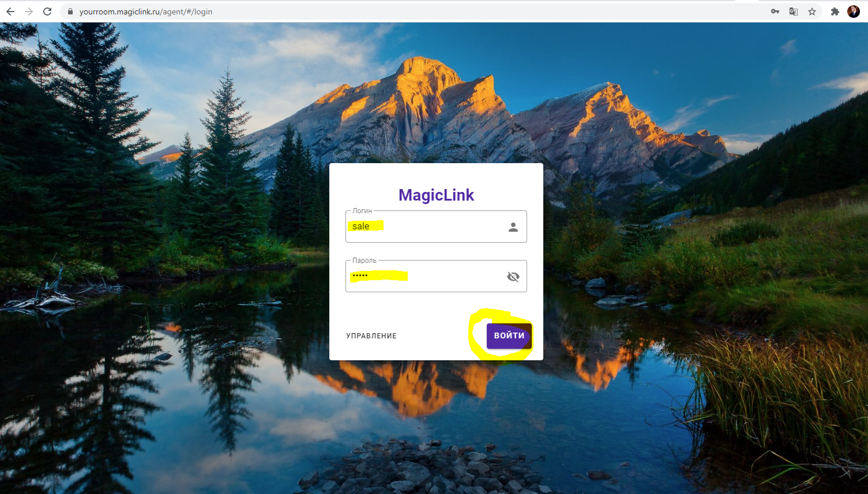The width and height of the screenshot is (868, 494).
Task: Toggle password visibility eye icon
Action: tap(513, 277)
